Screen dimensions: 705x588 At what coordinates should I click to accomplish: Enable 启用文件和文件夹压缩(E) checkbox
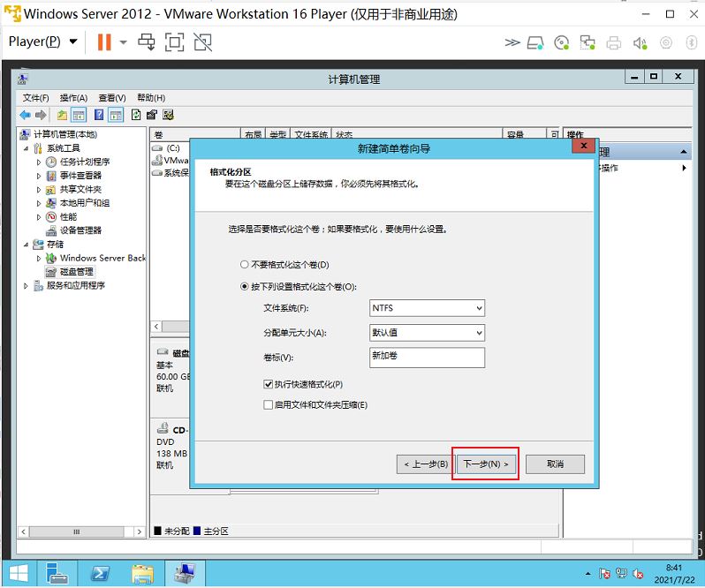tap(268, 404)
